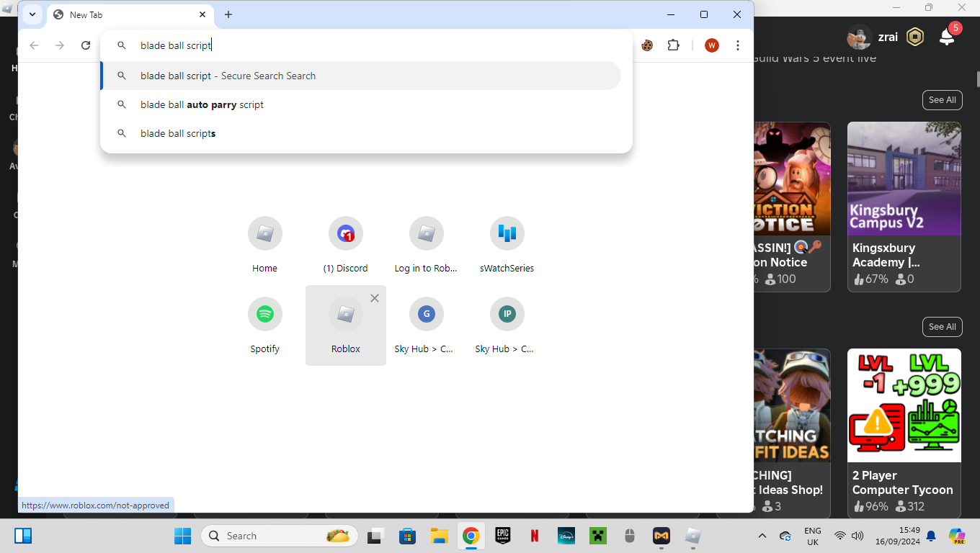Screen dimensions: 980x553
Task: Open Robux icon in Roblox window
Action: click(915, 37)
